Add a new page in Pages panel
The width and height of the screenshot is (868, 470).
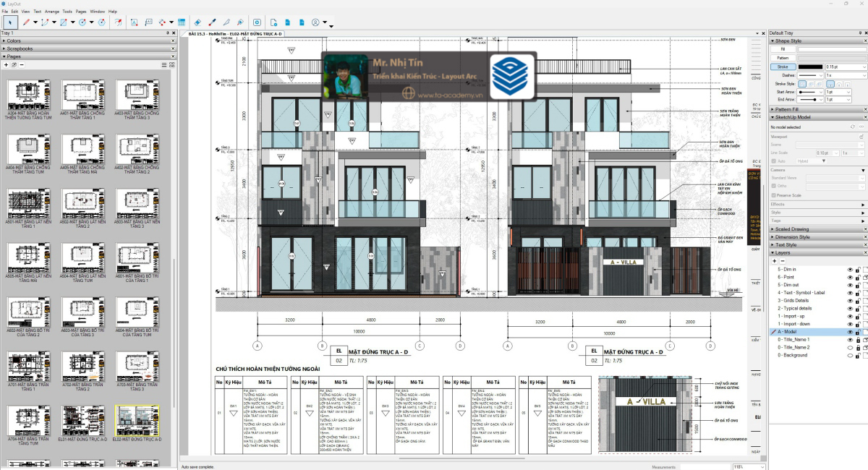(6, 65)
